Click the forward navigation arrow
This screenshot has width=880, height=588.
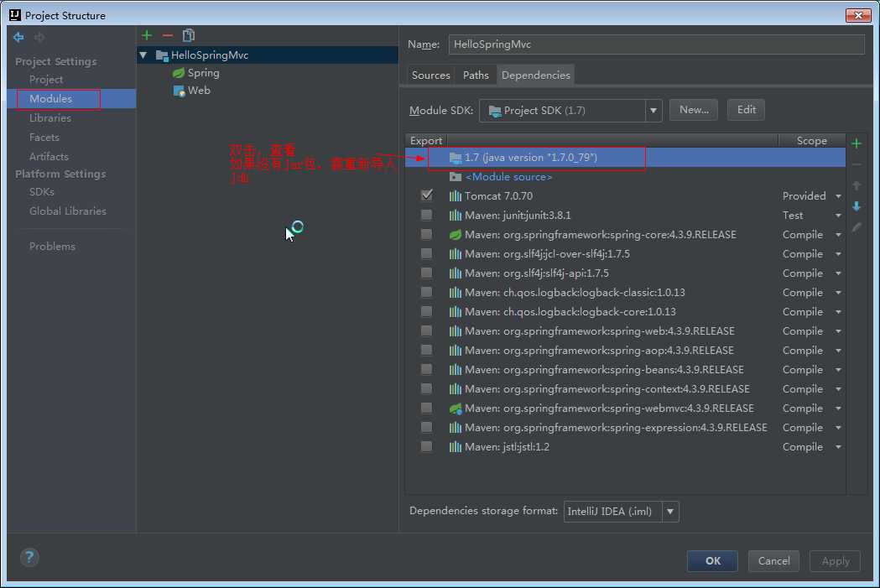[x=39, y=37]
